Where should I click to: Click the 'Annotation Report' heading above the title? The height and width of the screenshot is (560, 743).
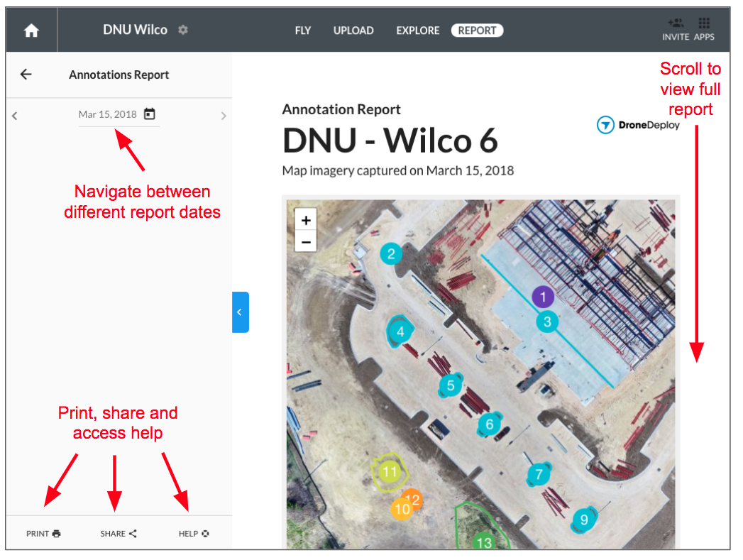(341, 109)
